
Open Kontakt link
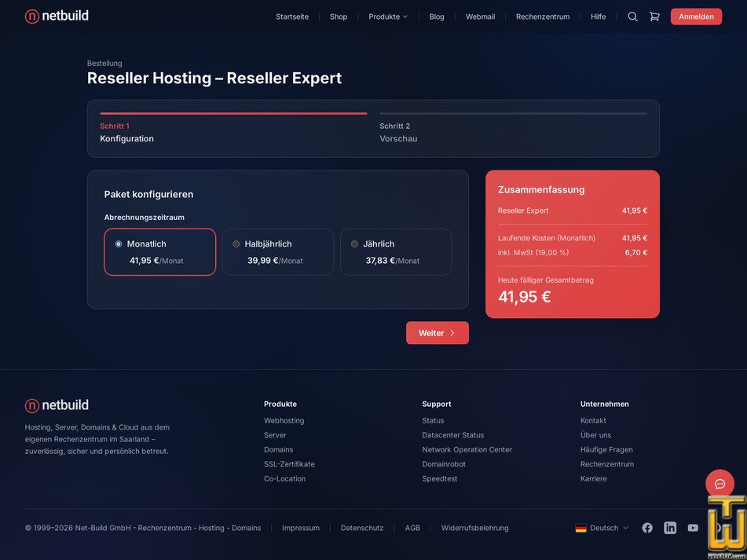click(x=593, y=420)
